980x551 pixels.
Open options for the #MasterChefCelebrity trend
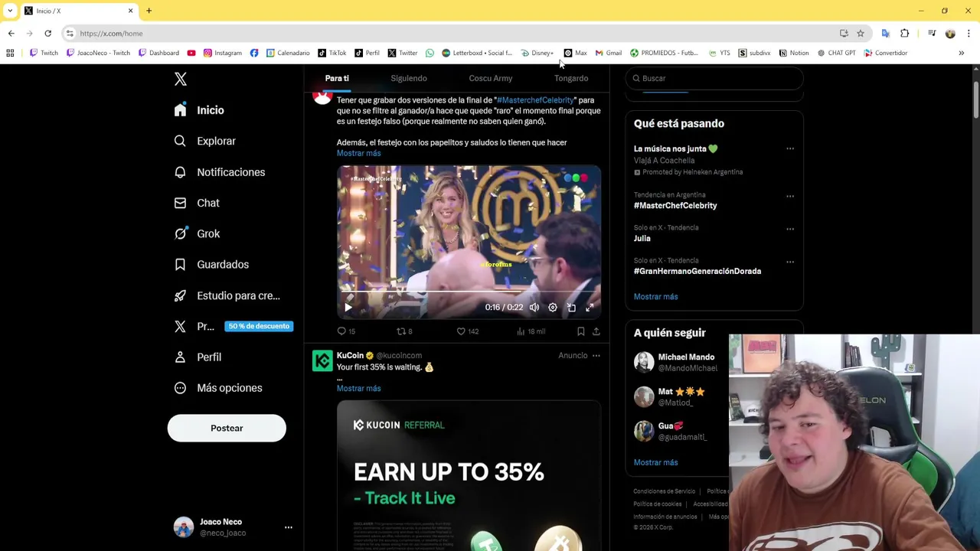[790, 196]
